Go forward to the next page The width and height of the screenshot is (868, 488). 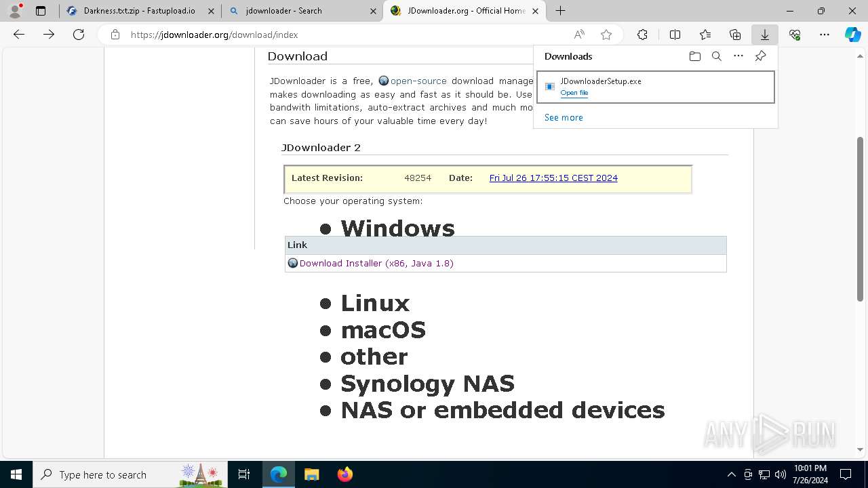coord(49,35)
